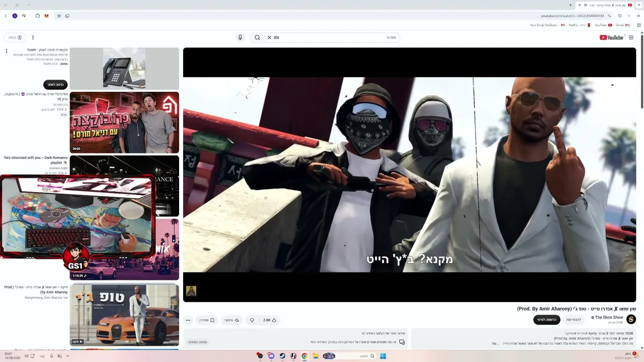Viewport: 644px width, 362px height.
Task: Dislike the video with thumbs down
Action: [252, 320]
